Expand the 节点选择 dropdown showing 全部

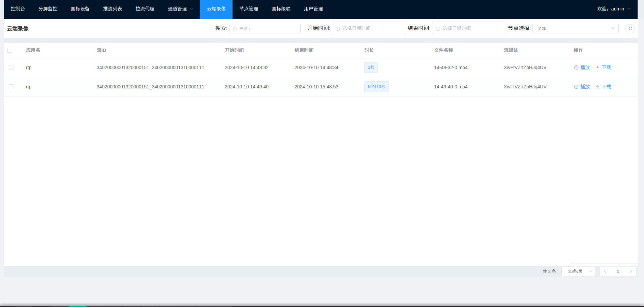point(575,29)
